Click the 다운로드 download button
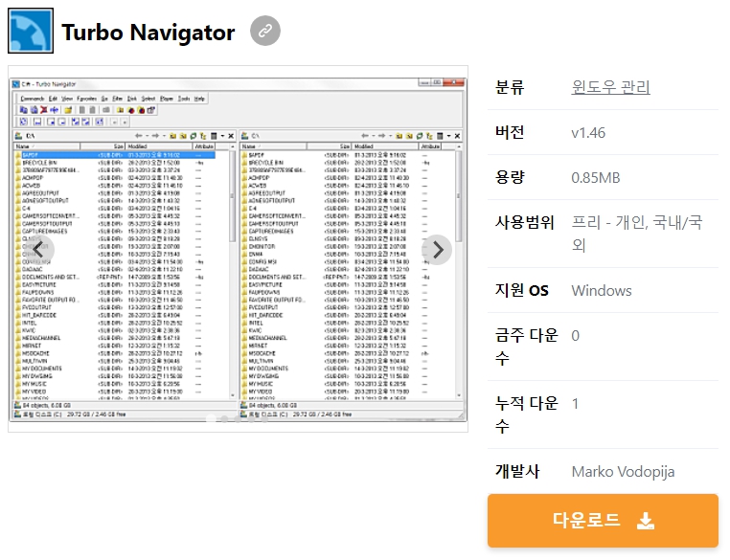The height and width of the screenshot is (560, 730). [x=603, y=521]
